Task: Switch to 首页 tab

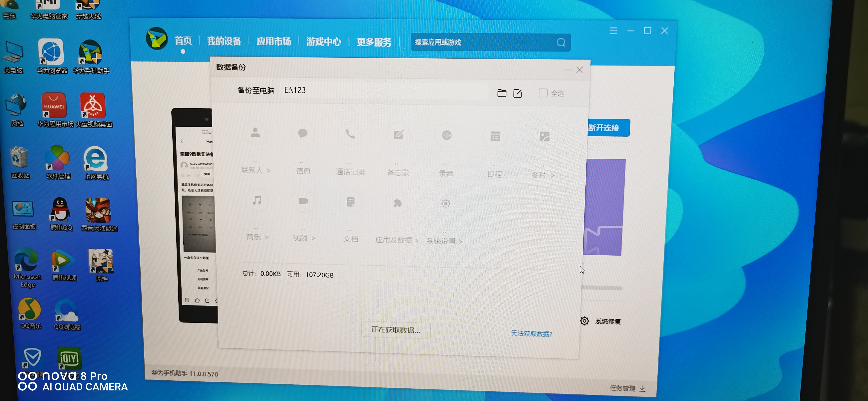Action: (183, 41)
